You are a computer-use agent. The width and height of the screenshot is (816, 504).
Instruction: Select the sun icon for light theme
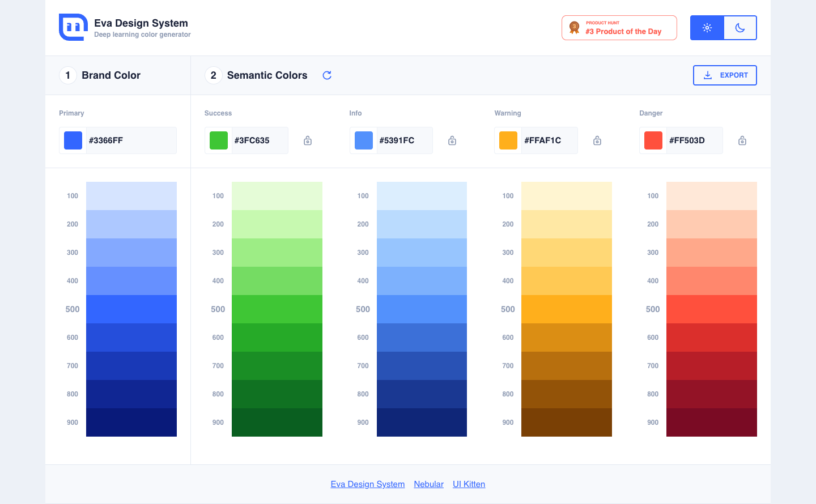(x=707, y=27)
